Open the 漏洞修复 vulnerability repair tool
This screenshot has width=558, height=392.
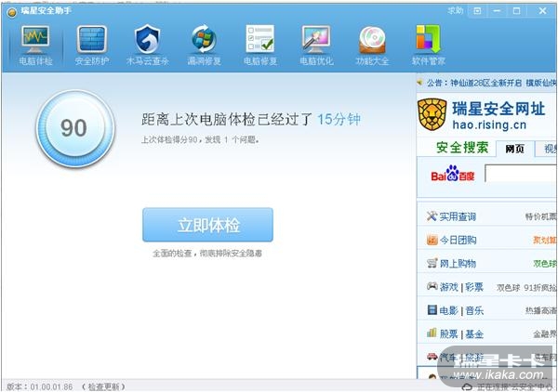click(204, 46)
